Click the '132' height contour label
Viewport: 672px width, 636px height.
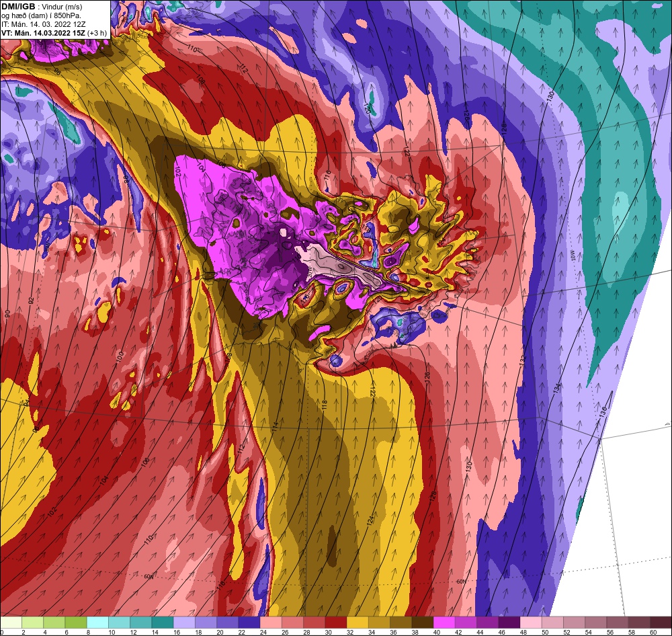pyautogui.click(x=522, y=360)
